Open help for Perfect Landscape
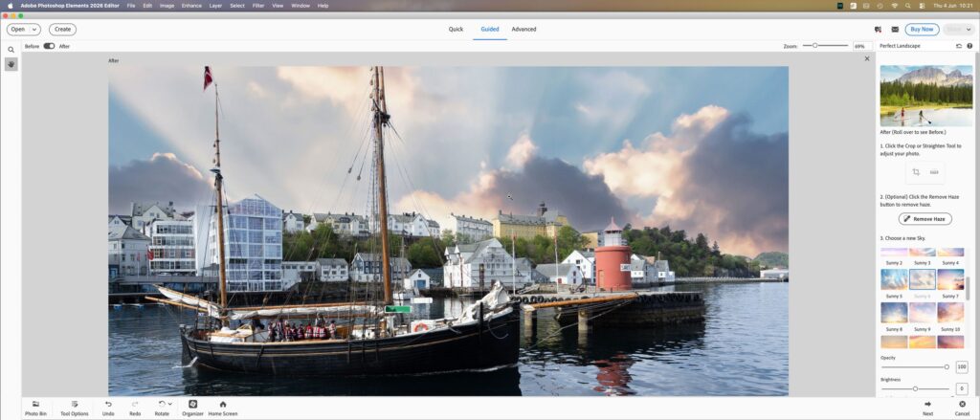Screen dimensions: 980x420 [x=969, y=46]
